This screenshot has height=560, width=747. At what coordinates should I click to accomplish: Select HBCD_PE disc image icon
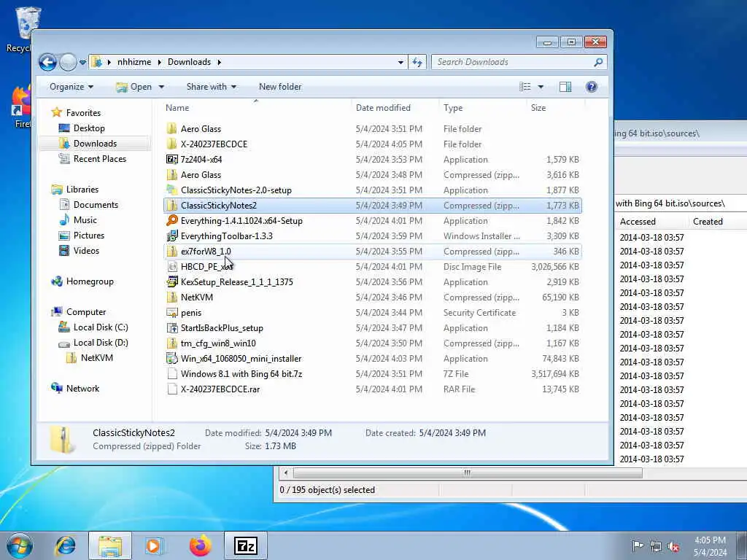click(172, 267)
